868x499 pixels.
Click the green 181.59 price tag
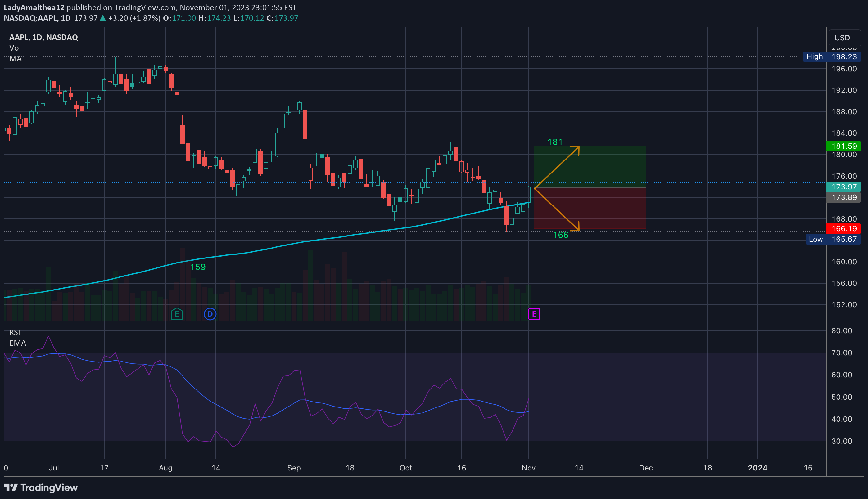point(844,146)
